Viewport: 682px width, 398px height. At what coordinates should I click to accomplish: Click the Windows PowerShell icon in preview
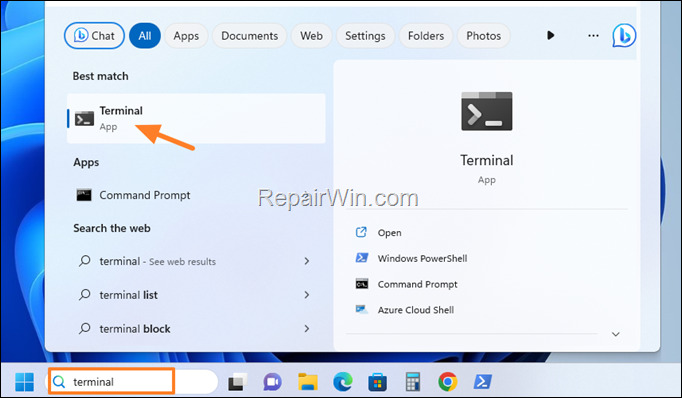362,258
